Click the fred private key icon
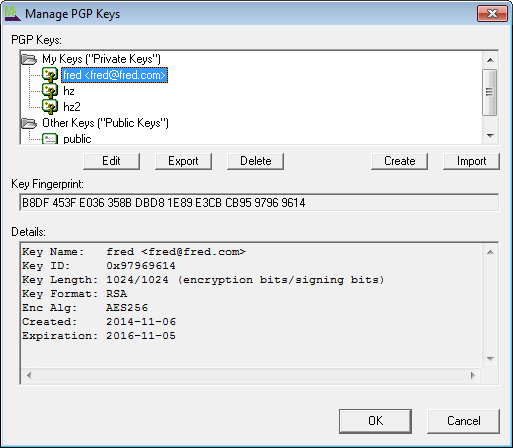The height and width of the screenshot is (448, 513). point(50,75)
